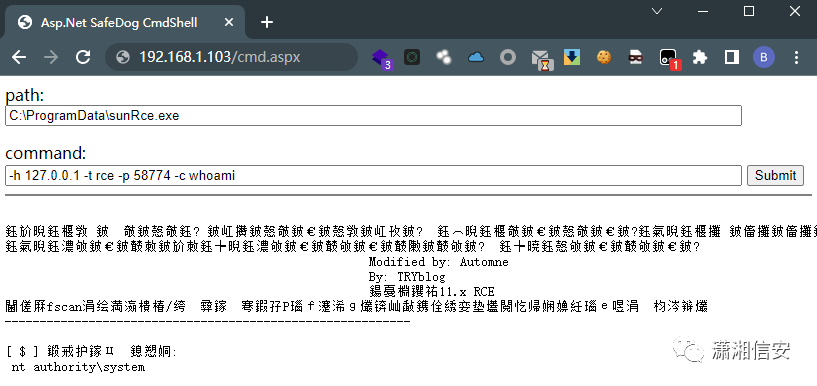Click the 'nt authority\system' output text
The height and width of the screenshot is (386, 817).
pos(78,367)
